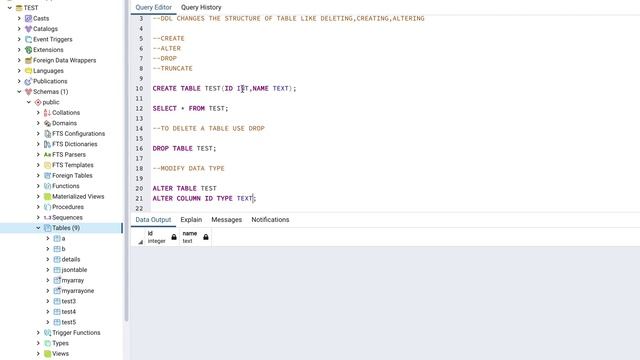The image size is (640, 360).
Task: Select table b in the tree
Action: pyautogui.click(x=63, y=249)
